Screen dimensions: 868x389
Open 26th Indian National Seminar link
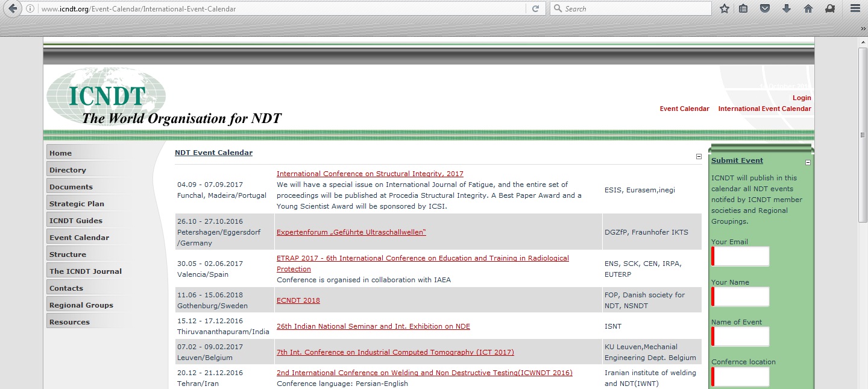373,326
